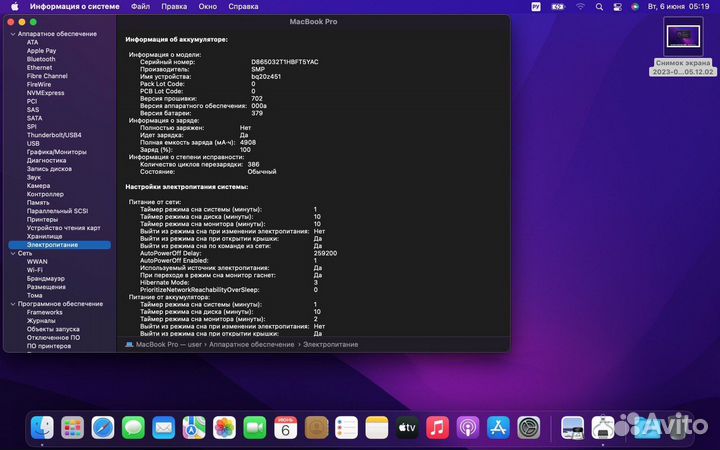The image size is (720, 450).
Task: Open the Окно menu
Action: (x=208, y=6)
